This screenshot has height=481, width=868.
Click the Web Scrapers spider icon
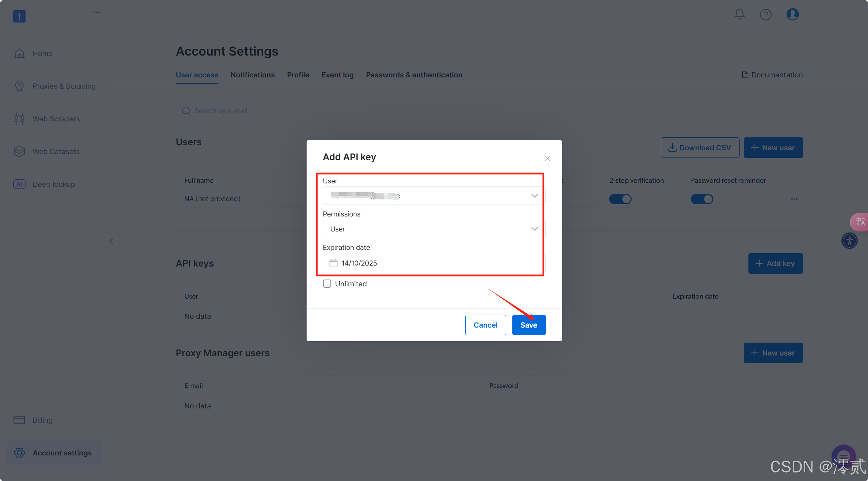(x=19, y=119)
